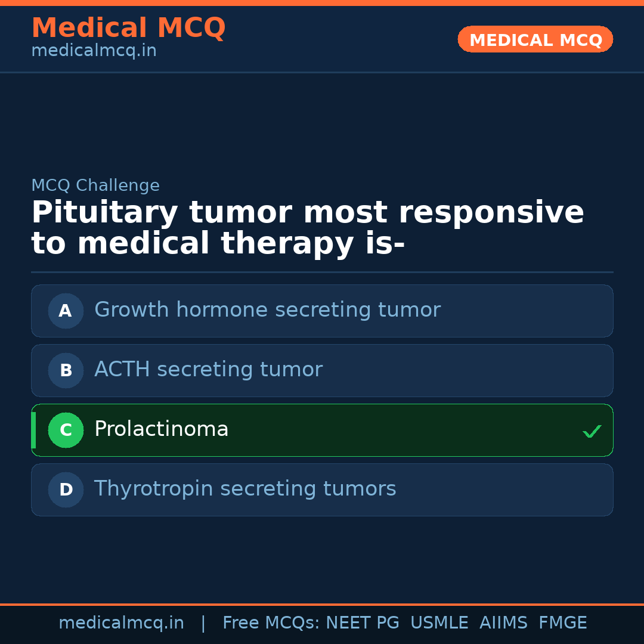Pick Thyrotropin secreting tumors option

[245, 489]
